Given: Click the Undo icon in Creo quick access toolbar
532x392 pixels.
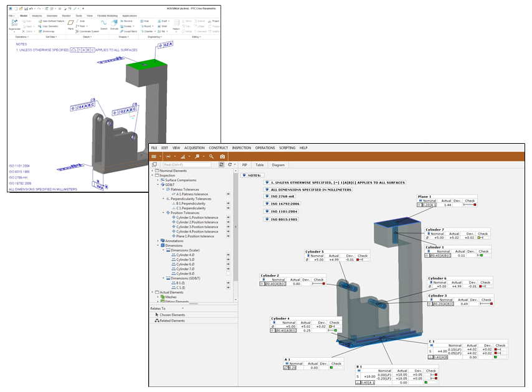Looking at the screenshot, I should [31, 9].
